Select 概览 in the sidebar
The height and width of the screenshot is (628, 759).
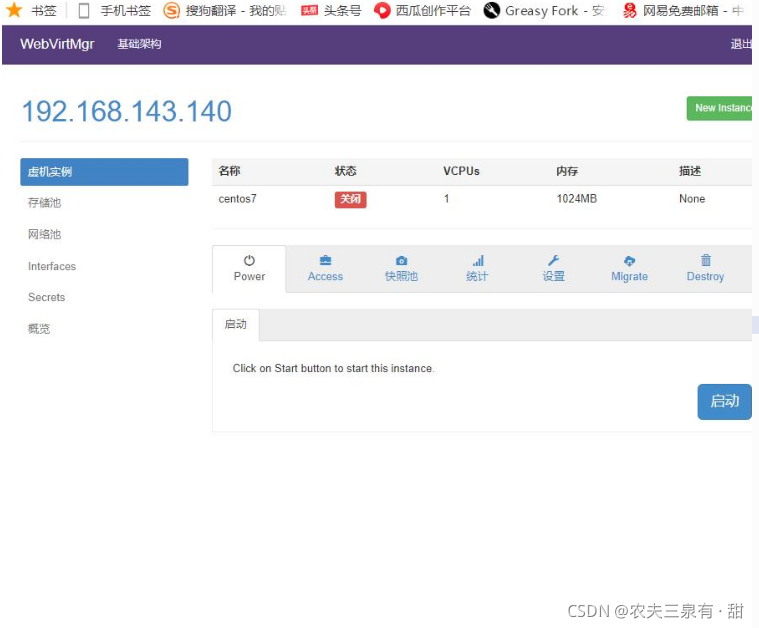point(39,329)
